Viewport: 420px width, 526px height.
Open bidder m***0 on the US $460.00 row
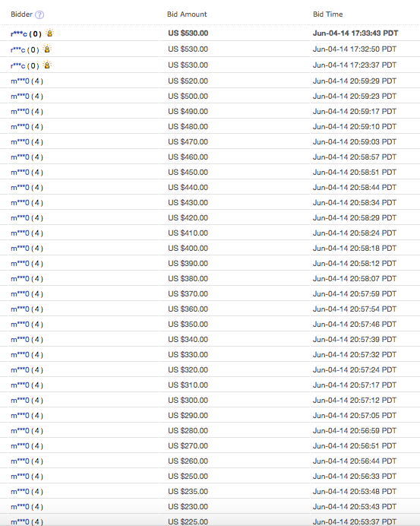[20, 157]
